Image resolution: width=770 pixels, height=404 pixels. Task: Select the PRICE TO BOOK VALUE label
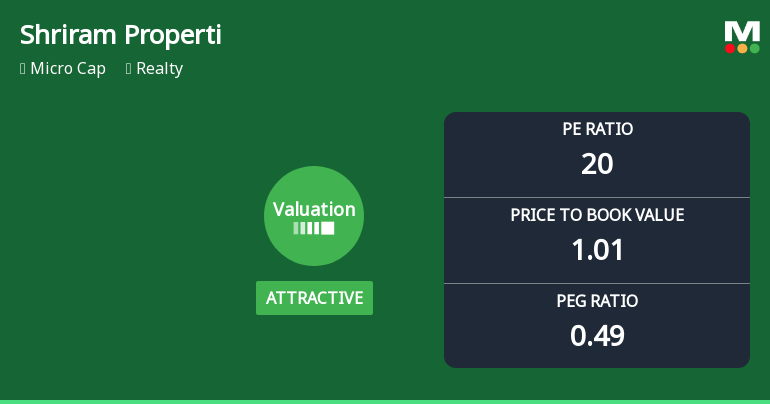pyautogui.click(x=597, y=215)
